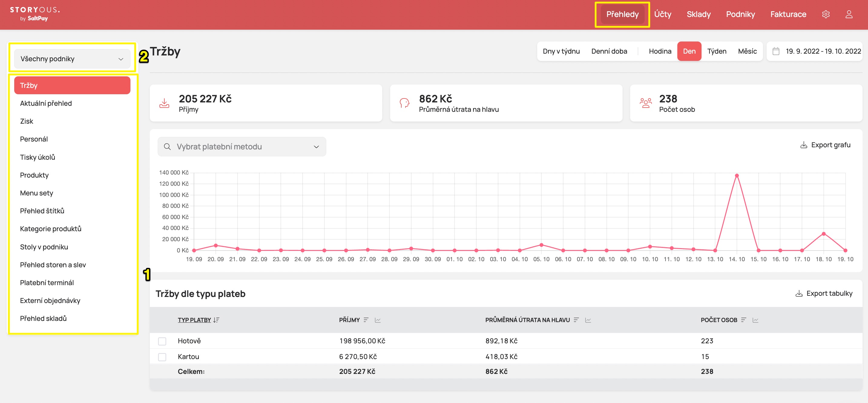
Task: Select the Hodina granularity
Action: (x=660, y=51)
